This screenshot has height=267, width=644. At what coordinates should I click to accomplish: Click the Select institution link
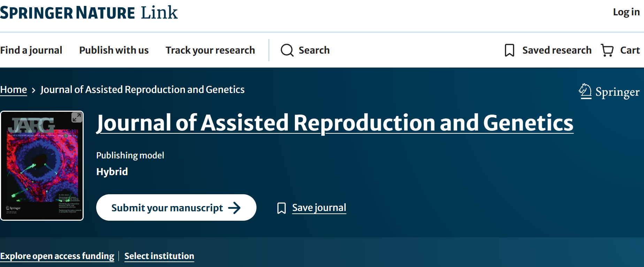point(159,256)
